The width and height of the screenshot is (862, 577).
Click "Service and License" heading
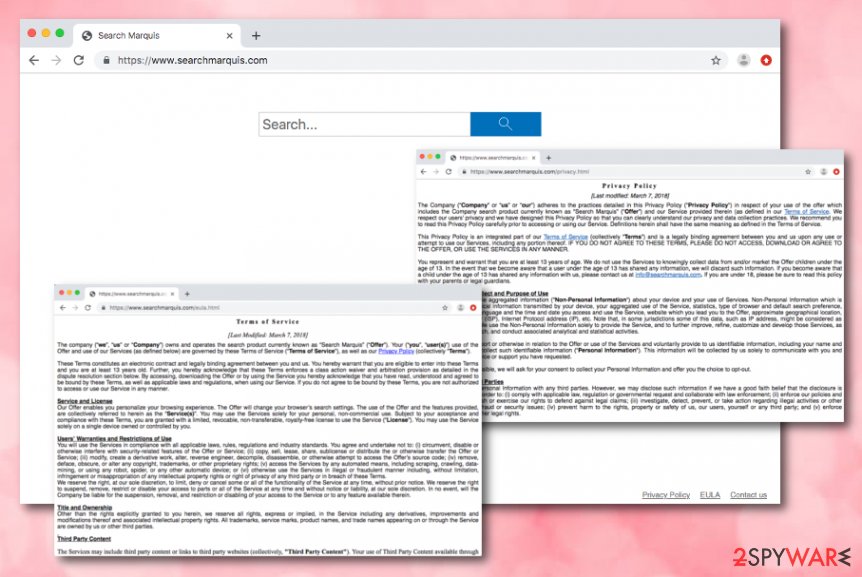(x=85, y=401)
